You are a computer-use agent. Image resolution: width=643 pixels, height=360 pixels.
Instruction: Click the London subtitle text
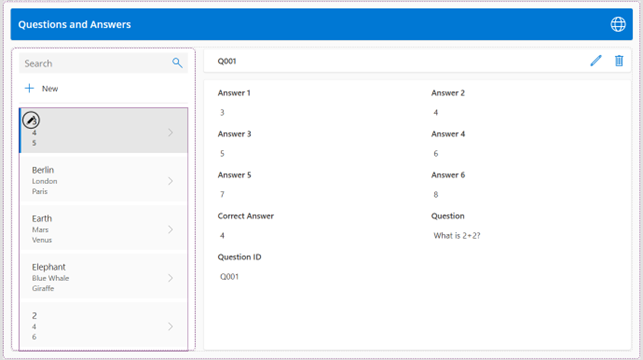pos(45,181)
